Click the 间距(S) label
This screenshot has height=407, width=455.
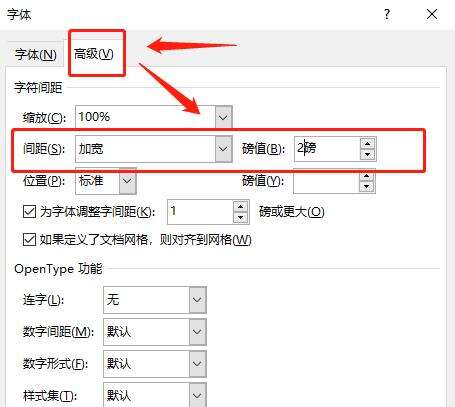[x=44, y=149]
